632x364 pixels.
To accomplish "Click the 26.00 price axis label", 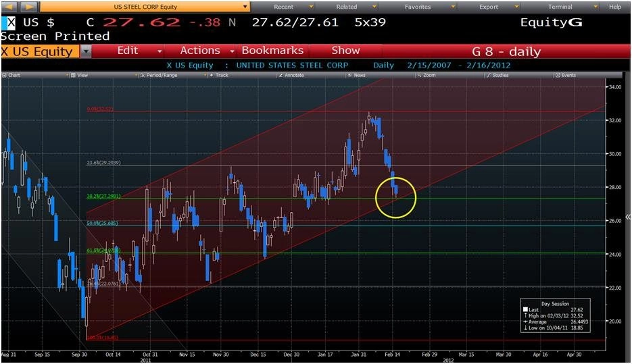I will pos(614,221).
